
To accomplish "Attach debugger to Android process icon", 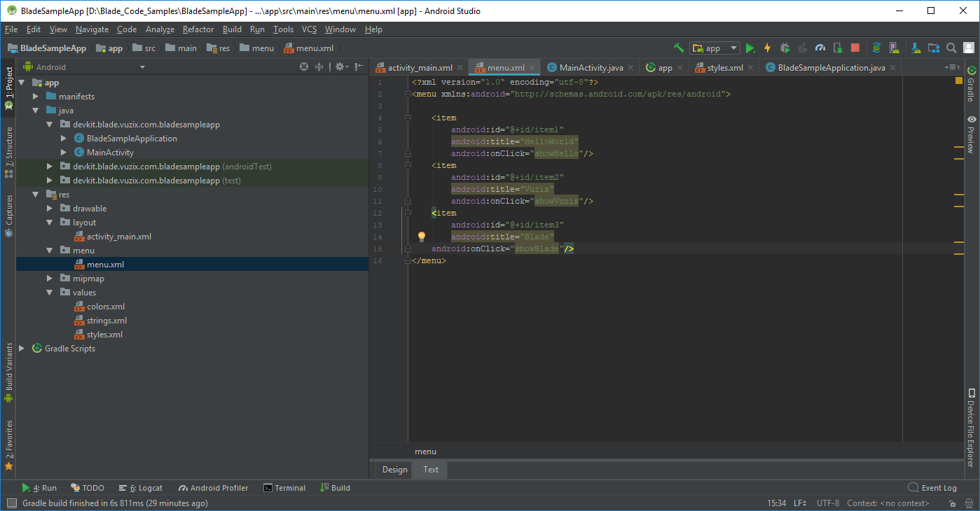I will point(838,48).
